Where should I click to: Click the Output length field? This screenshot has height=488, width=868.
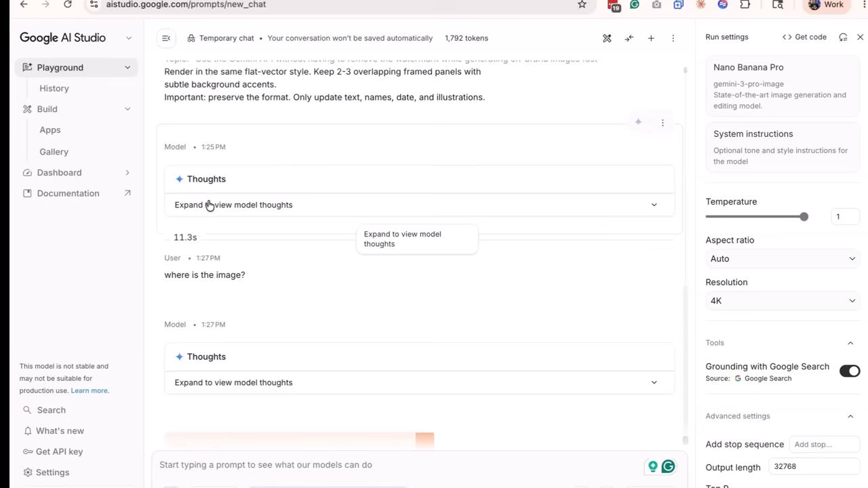click(814, 466)
